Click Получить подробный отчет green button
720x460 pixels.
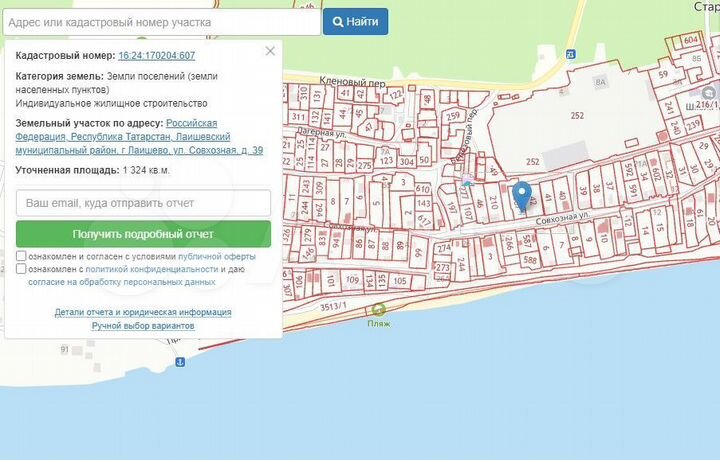[x=143, y=234]
